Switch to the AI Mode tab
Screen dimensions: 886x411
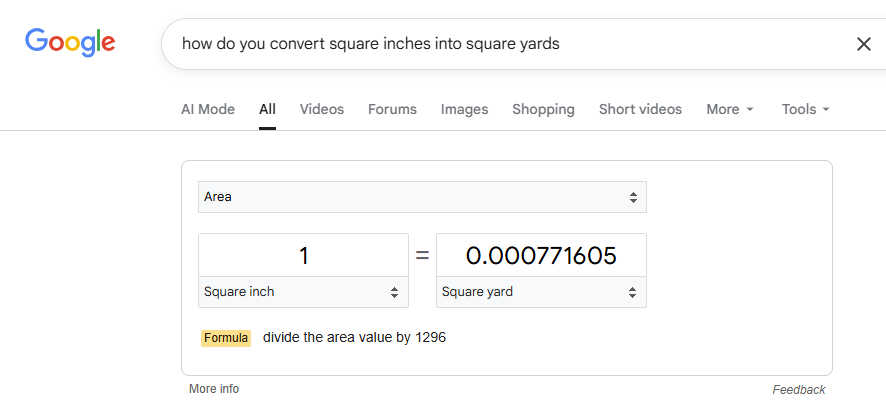click(x=208, y=109)
